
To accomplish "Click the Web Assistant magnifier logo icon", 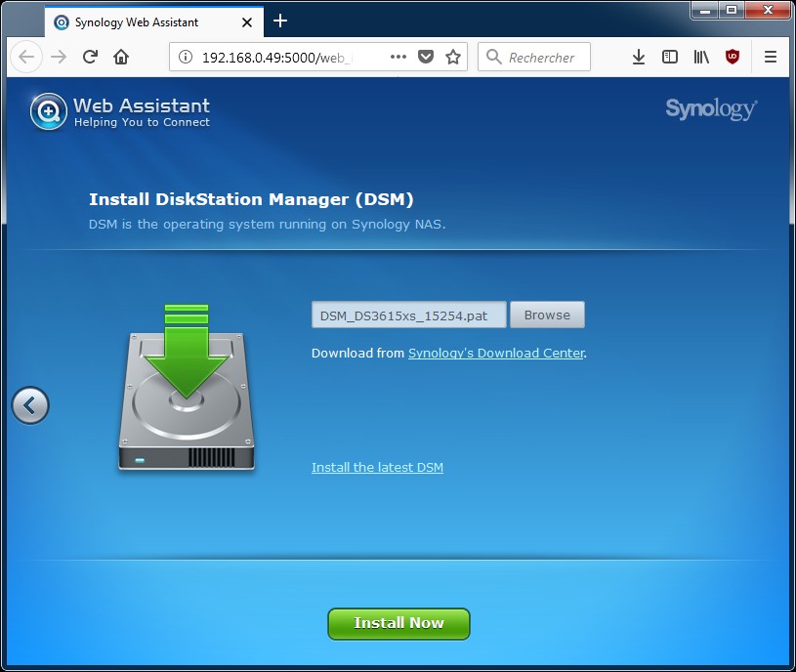I will 48,111.
